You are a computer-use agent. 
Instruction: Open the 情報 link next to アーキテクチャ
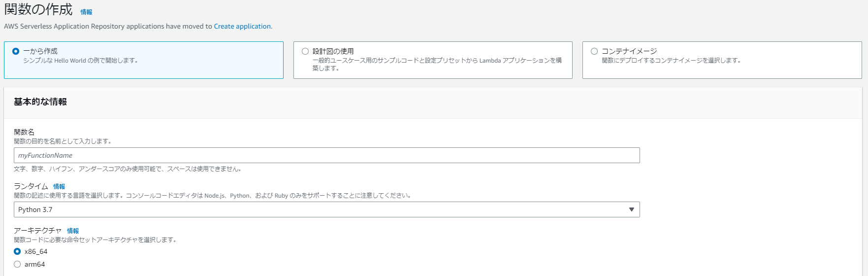(73, 231)
